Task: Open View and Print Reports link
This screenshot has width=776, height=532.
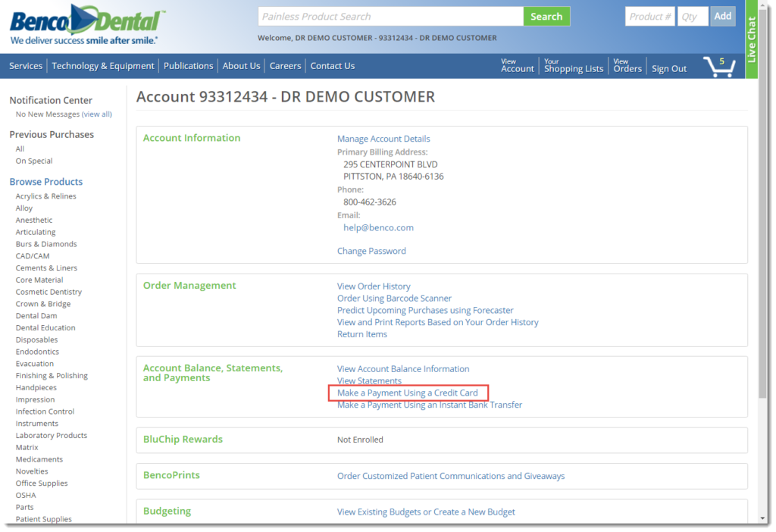Action: point(437,322)
